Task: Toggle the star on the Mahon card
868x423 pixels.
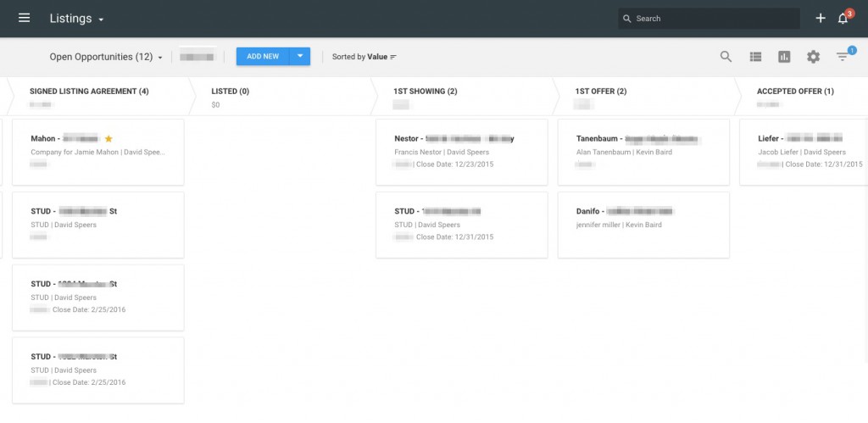Action: (108, 138)
